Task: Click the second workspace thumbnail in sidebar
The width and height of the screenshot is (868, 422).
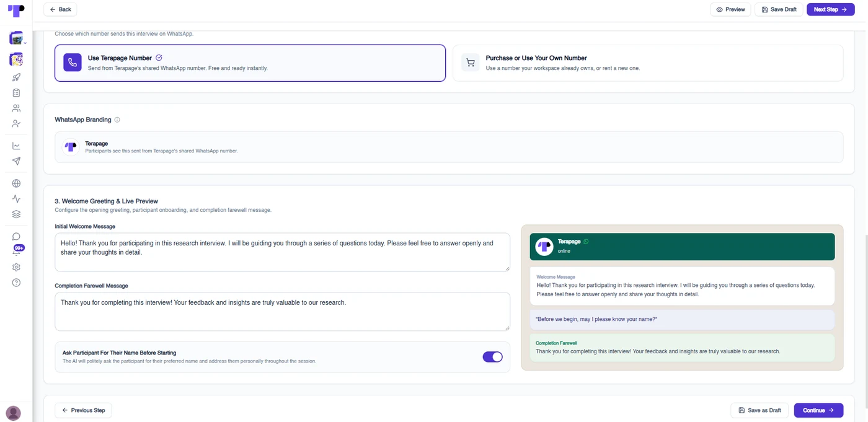Action: [x=16, y=59]
